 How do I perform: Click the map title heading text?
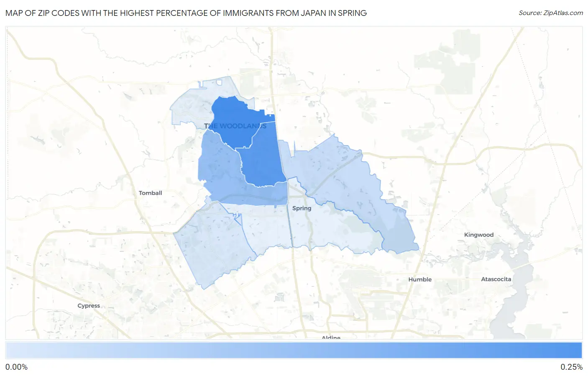click(186, 13)
